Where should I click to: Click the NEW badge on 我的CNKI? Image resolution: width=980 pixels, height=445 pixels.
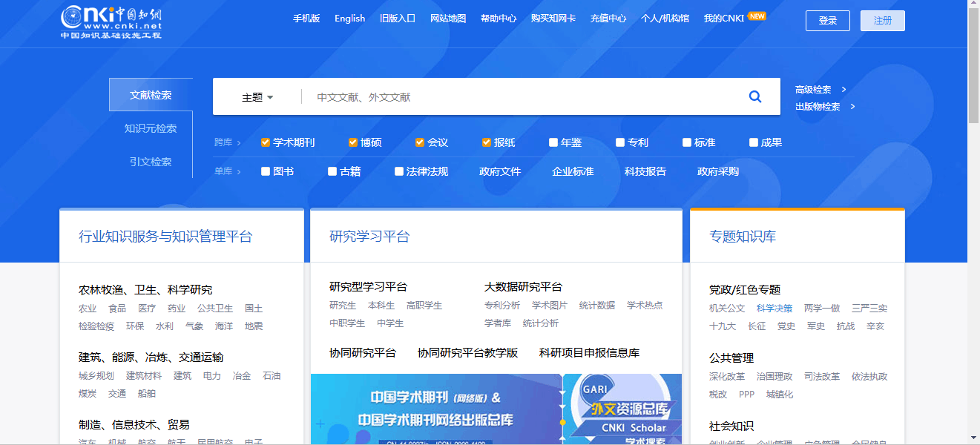click(x=757, y=16)
